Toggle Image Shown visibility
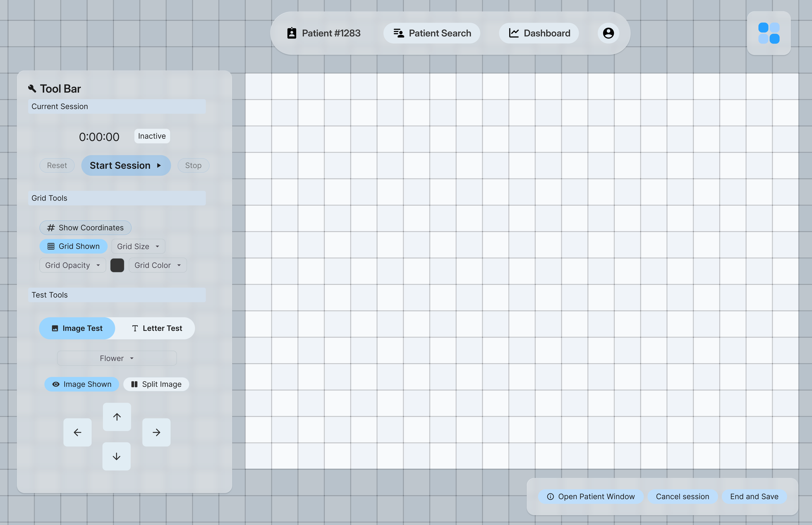This screenshot has width=812, height=525. coord(82,384)
